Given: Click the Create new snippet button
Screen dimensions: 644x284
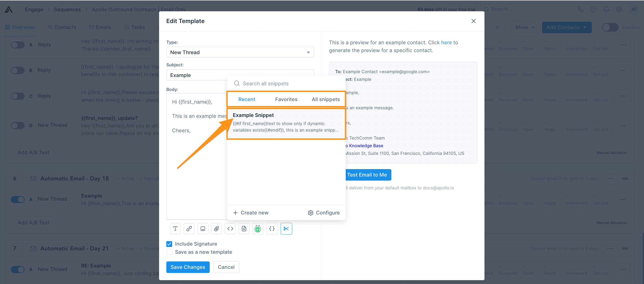Looking at the screenshot, I should point(251,213).
